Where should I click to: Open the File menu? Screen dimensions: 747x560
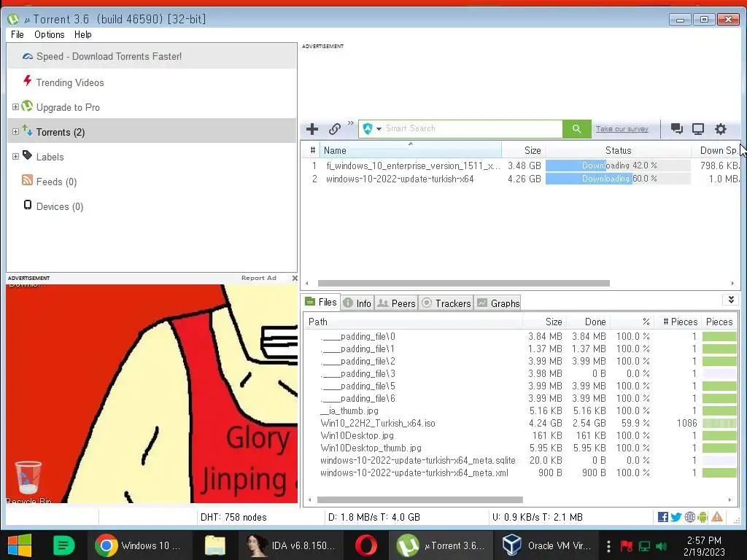pos(18,35)
